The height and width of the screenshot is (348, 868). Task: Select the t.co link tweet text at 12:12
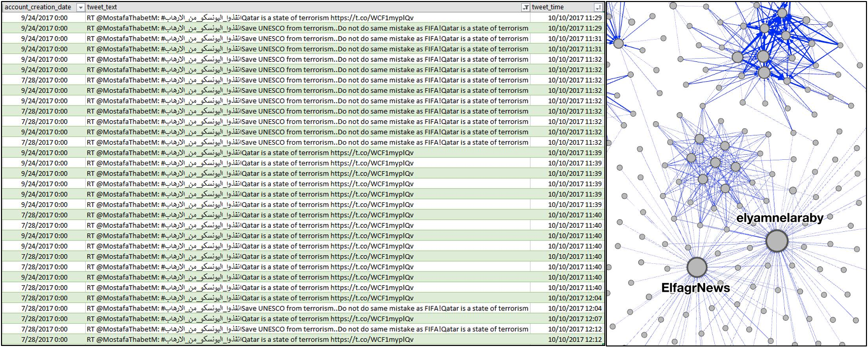pyautogui.click(x=249, y=340)
